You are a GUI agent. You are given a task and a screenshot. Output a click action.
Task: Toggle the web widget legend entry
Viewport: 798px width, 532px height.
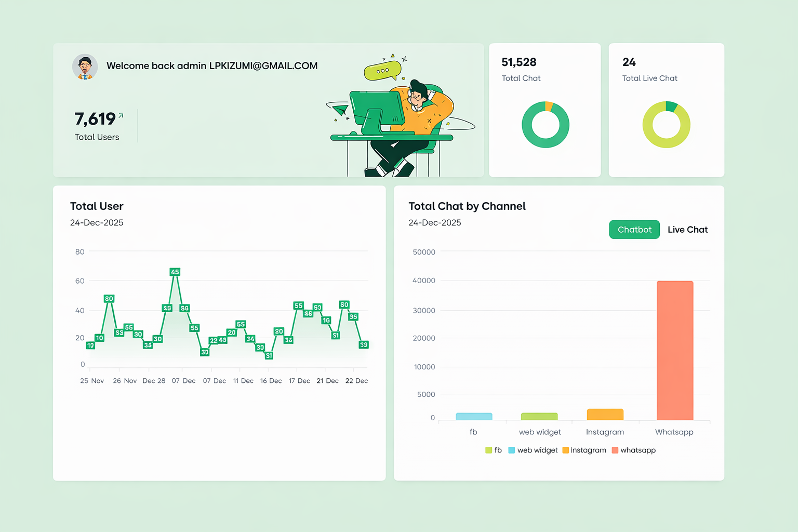[533, 450]
